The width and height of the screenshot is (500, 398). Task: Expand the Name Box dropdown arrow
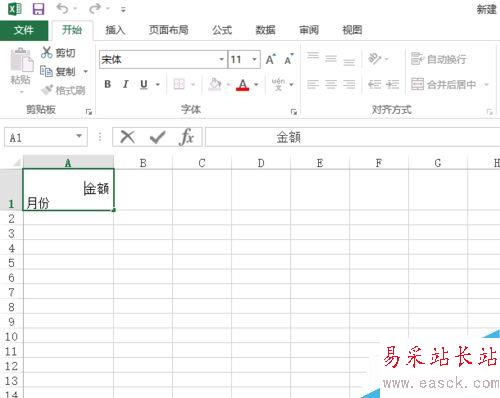(79, 136)
